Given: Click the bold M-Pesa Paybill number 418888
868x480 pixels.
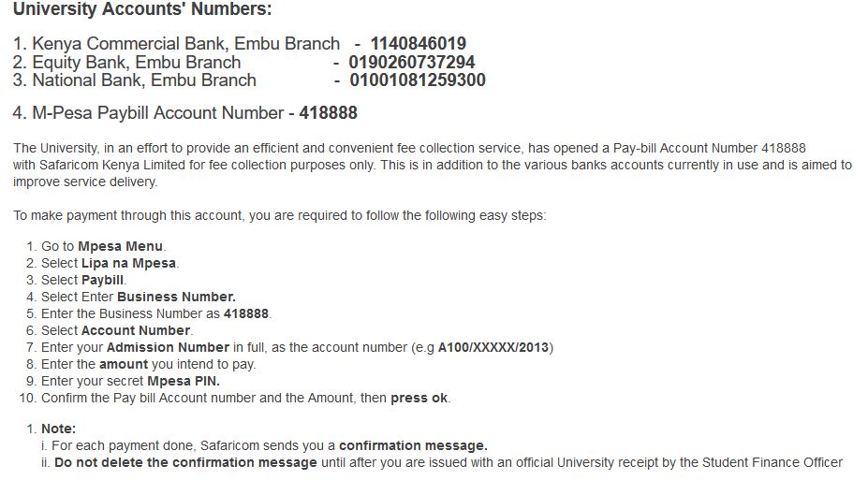Looking at the screenshot, I should [x=329, y=113].
